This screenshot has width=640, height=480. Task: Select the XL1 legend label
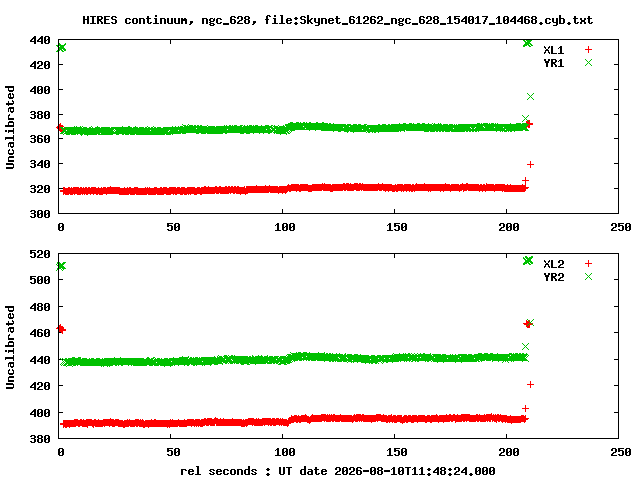pos(553,50)
